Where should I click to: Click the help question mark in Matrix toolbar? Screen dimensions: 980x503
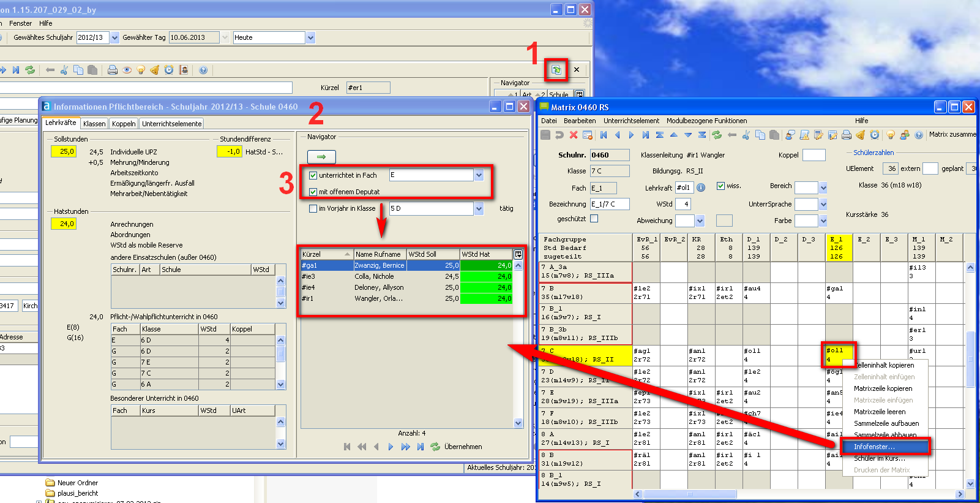pyautogui.click(x=919, y=135)
